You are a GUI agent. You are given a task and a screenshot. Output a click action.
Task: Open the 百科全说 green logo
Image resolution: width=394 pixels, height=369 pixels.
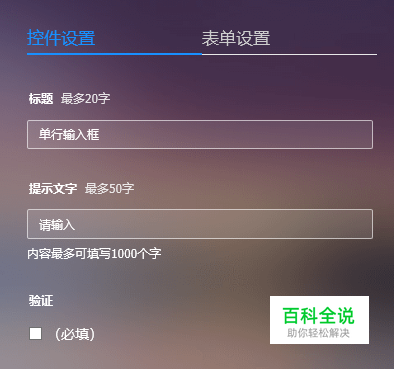point(318,315)
